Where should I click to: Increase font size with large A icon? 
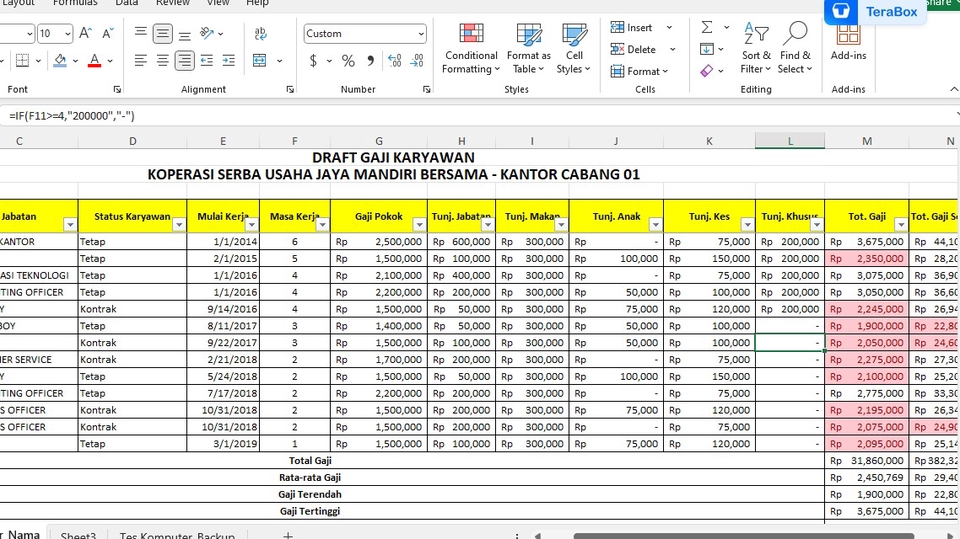tap(86, 33)
